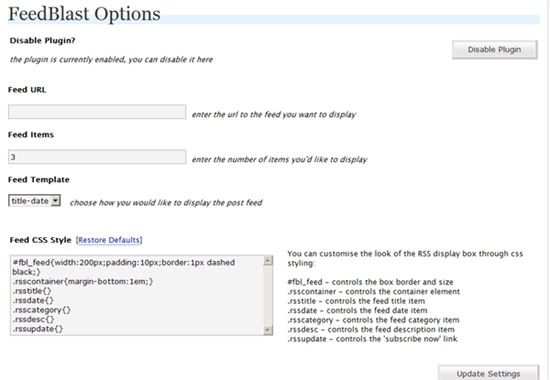The image size is (550, 380).
Task: Expand the title-date Feed Template dropdown
Action: 34,201
